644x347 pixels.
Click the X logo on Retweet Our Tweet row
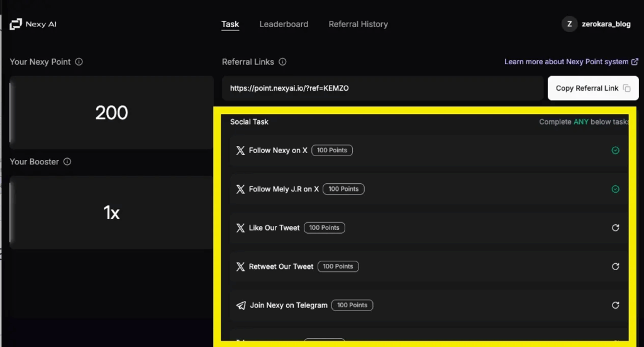click(x=240, y=266)
